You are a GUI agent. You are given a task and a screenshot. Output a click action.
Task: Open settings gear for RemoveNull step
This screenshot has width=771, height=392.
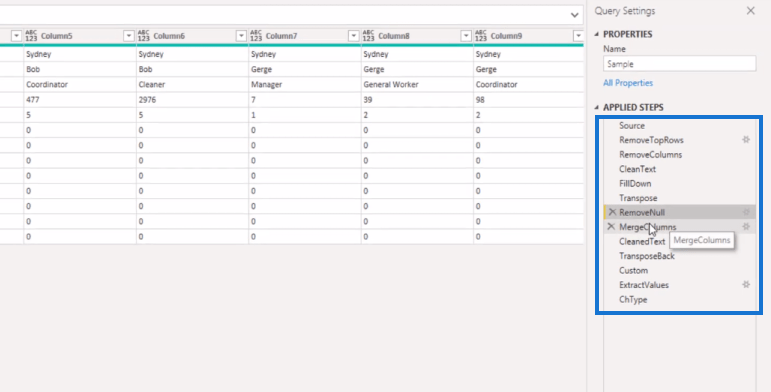pos(746,212)
